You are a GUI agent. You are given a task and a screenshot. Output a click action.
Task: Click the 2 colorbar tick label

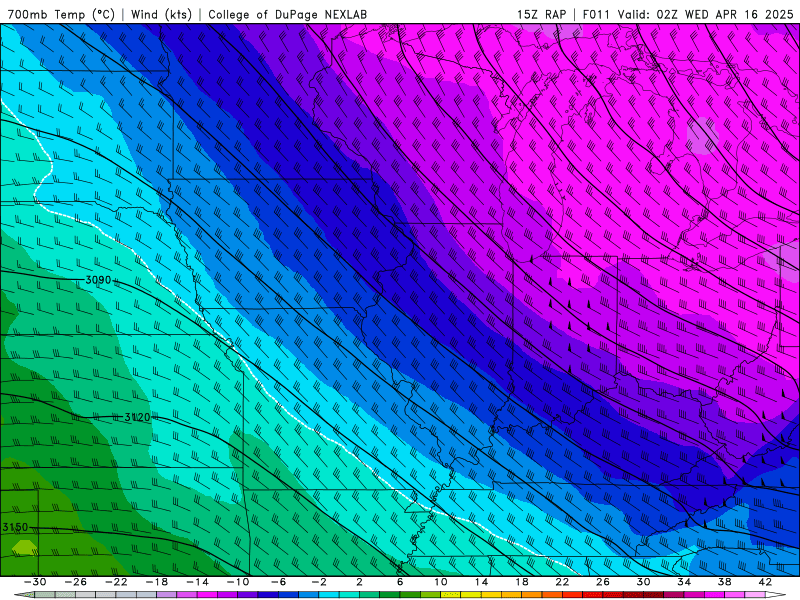pyautogui.click(x=359, y=582)
